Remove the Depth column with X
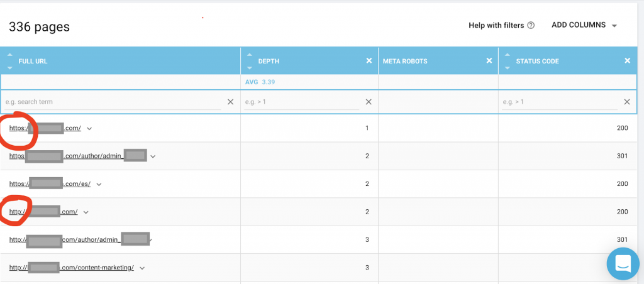Image resolution: width=644 pixels, height=284 pixels. [x=369, y=61]
